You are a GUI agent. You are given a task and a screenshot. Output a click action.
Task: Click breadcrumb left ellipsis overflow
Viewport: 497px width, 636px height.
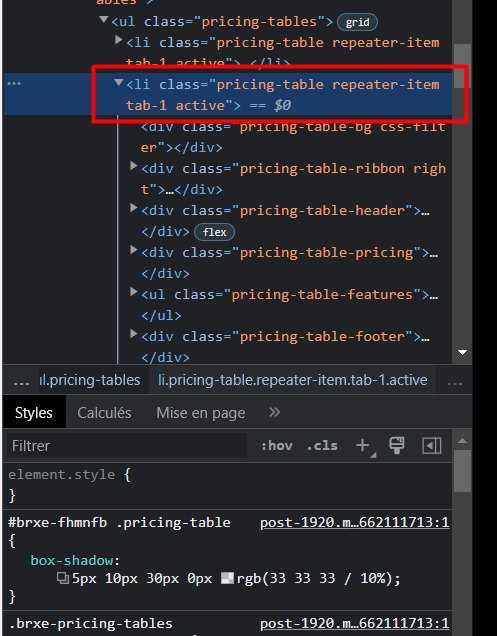coord(21,381)
